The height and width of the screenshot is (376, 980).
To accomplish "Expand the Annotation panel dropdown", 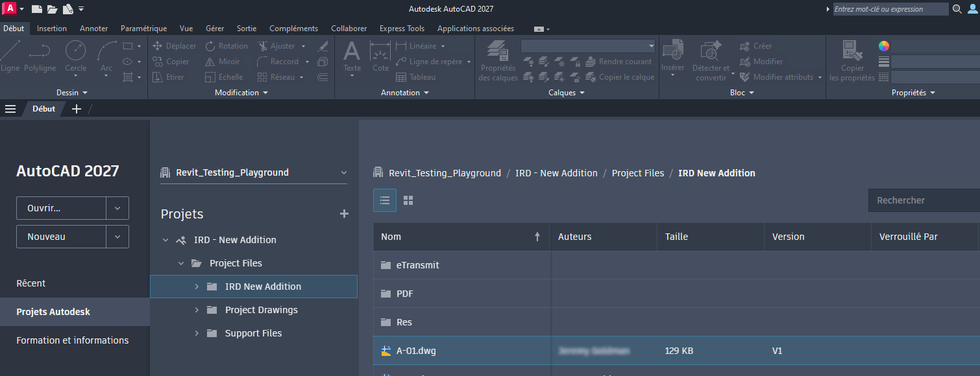I will (x=405, y=93).
